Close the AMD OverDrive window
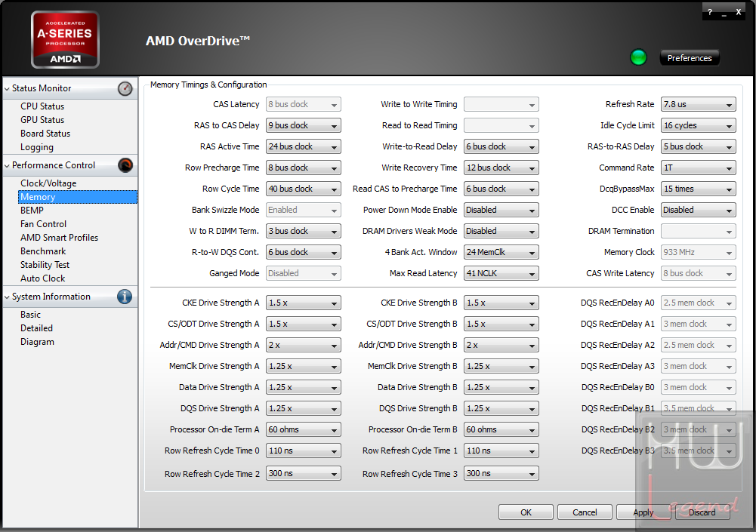Viewport: 756px width, 532px height. pos(738,12)
